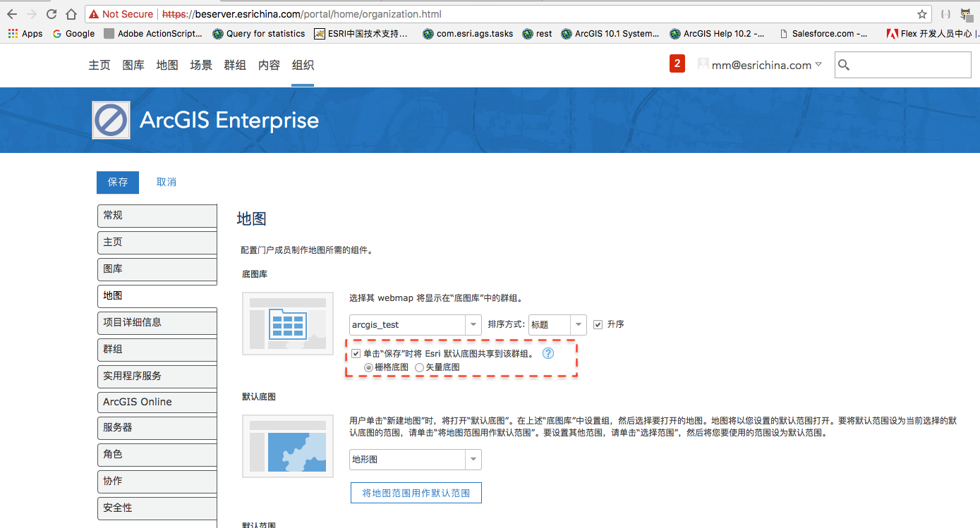980x528 pixels.
Task: Open the Apps grid bookmark
Action: [x=25, y=33]
